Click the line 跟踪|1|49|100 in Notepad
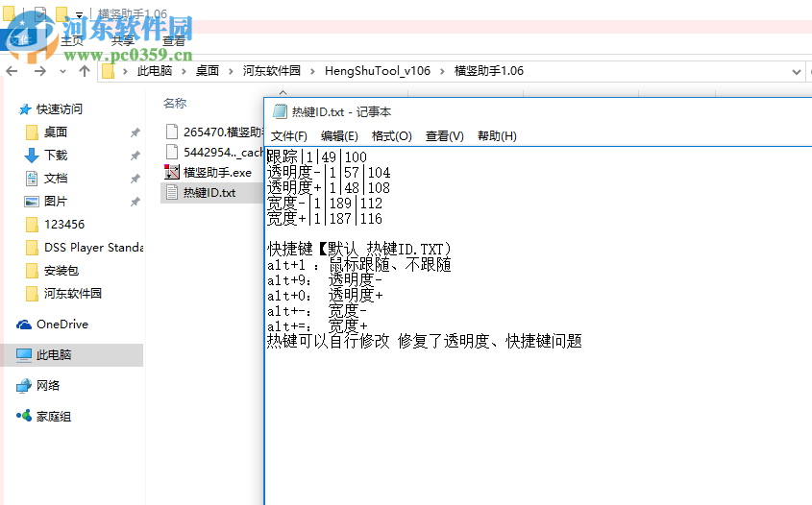The height and width of the screenshot is (505, 812). (x=317, y=156)
